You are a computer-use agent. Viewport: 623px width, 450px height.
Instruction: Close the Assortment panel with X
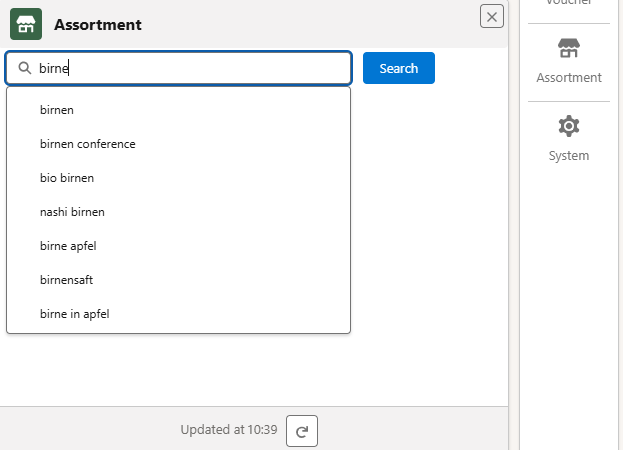pos(492,16)
